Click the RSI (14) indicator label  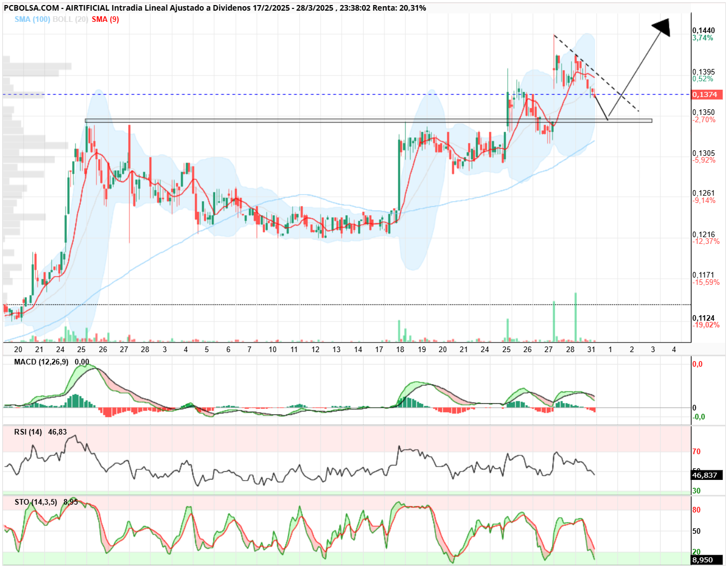coord(28,432)
